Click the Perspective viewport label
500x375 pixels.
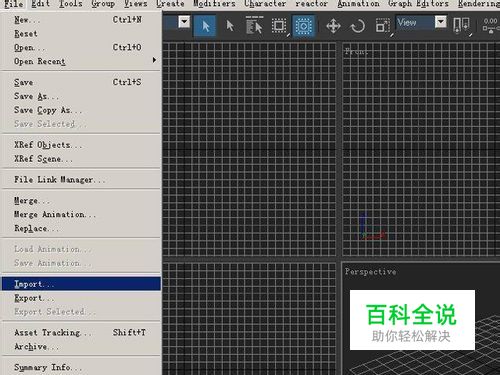tap(370, 272)
